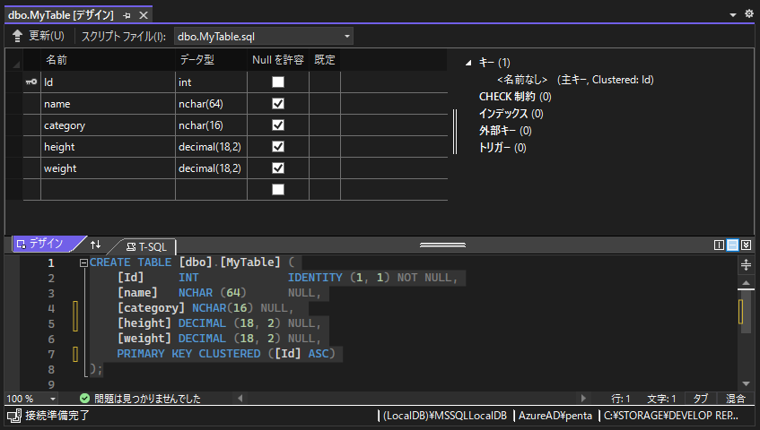
Task: Toggle Allow Null for the Id column
Action: pos(278,82)
